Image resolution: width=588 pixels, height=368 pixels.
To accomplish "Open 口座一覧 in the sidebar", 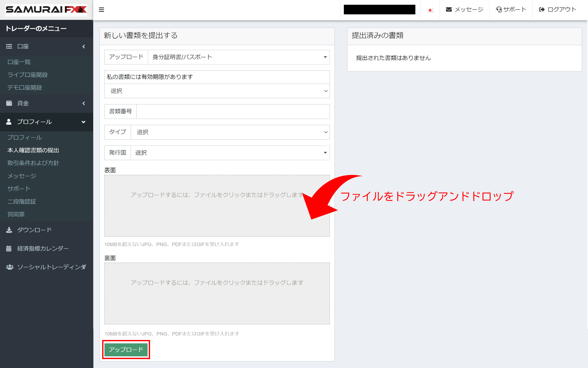I will 19,62.
